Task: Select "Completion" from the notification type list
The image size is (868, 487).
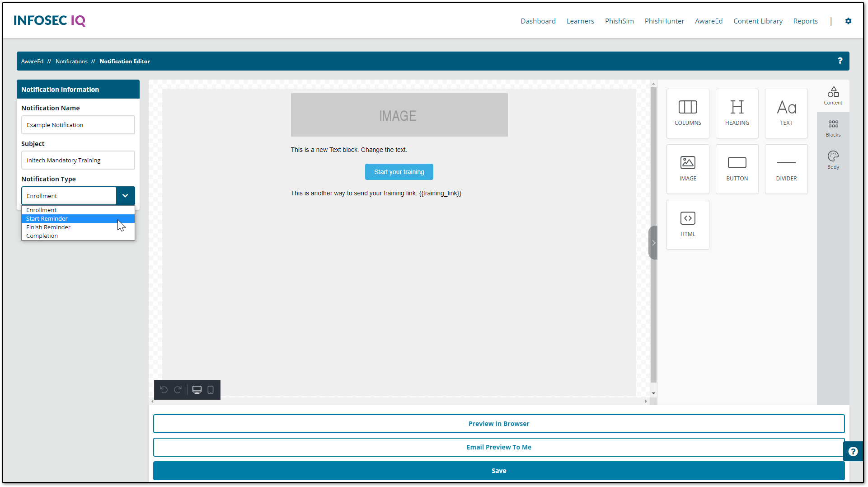Action: 42,236
